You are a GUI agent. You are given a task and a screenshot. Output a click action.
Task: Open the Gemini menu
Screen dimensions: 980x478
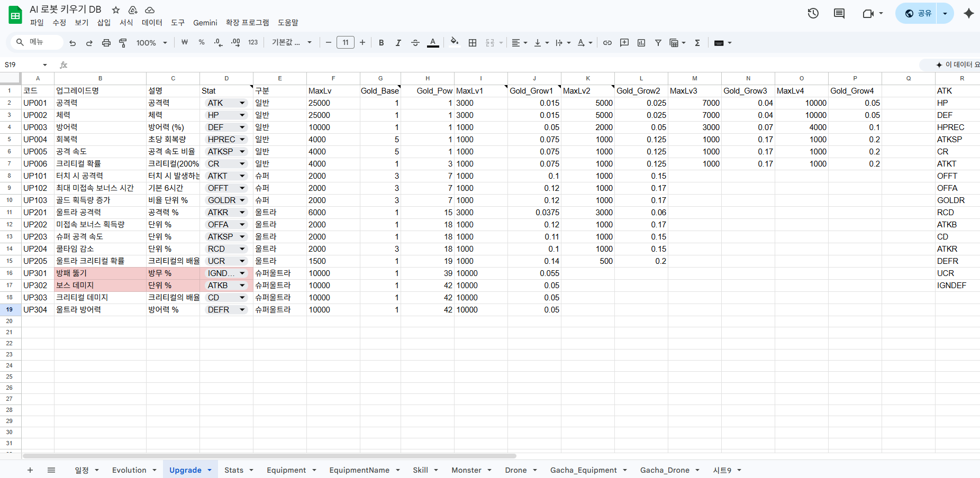[205, 23]
